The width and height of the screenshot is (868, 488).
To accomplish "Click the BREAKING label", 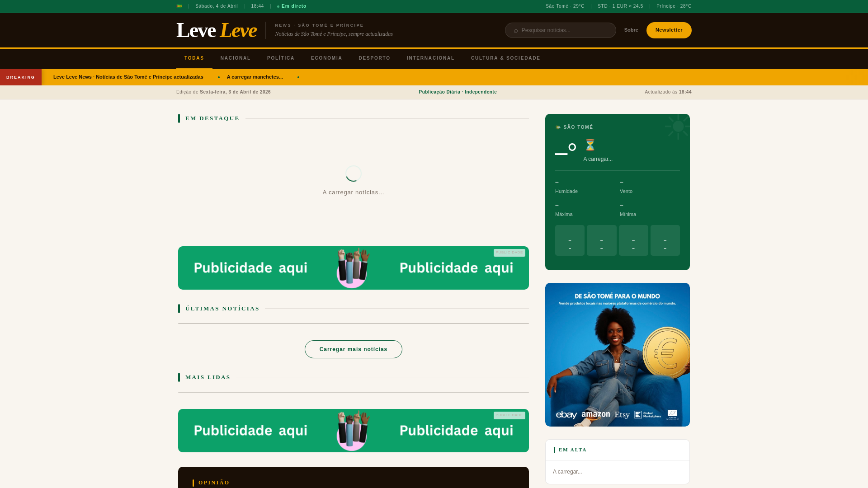I will [21, 77].
